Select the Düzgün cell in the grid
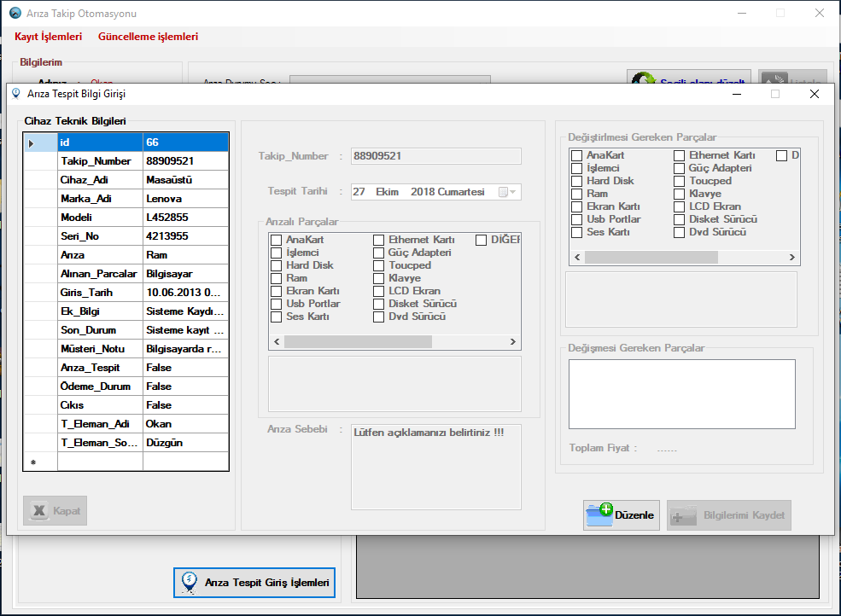Image resolution: width=841 pixels, height=616 pixels. (185, 443)
